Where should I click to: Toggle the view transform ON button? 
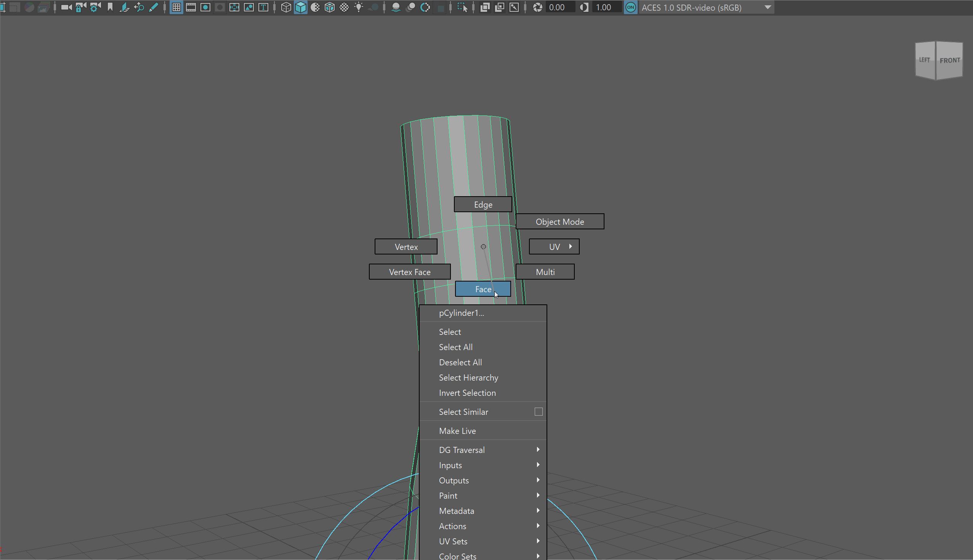[x=631, y=7]
